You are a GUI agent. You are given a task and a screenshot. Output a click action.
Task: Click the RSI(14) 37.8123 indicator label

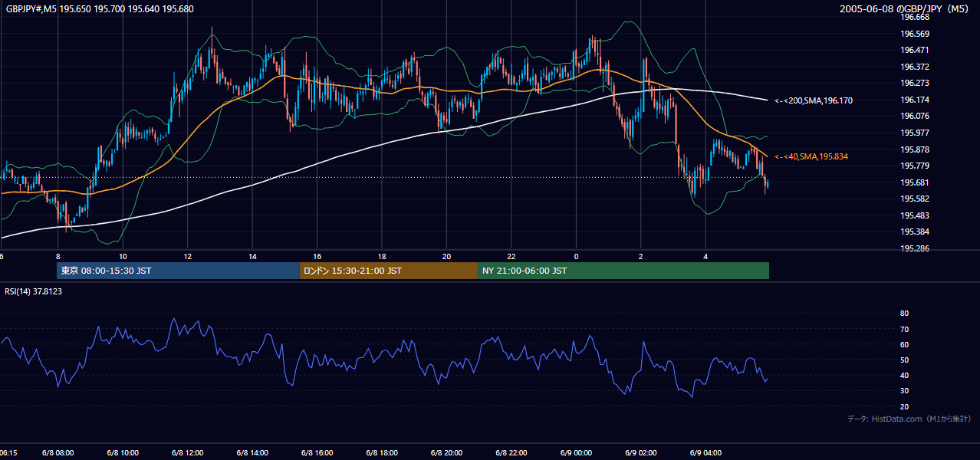point(34,291)
